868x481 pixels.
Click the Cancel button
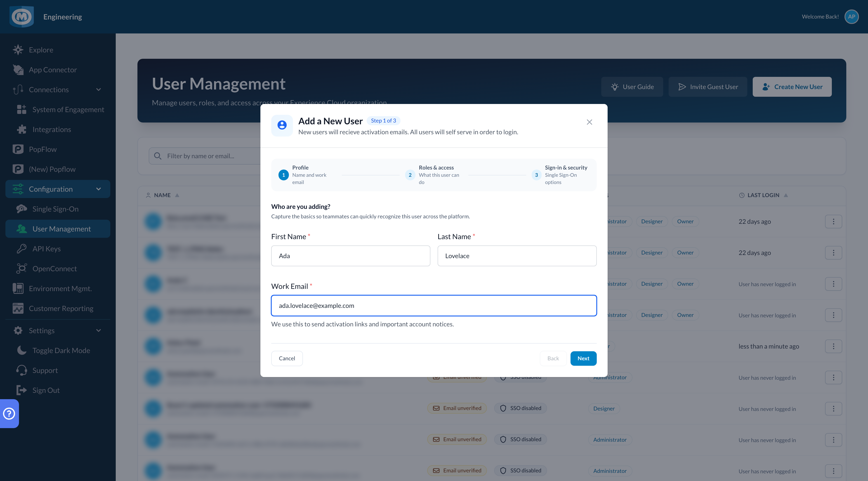point(287,358)
